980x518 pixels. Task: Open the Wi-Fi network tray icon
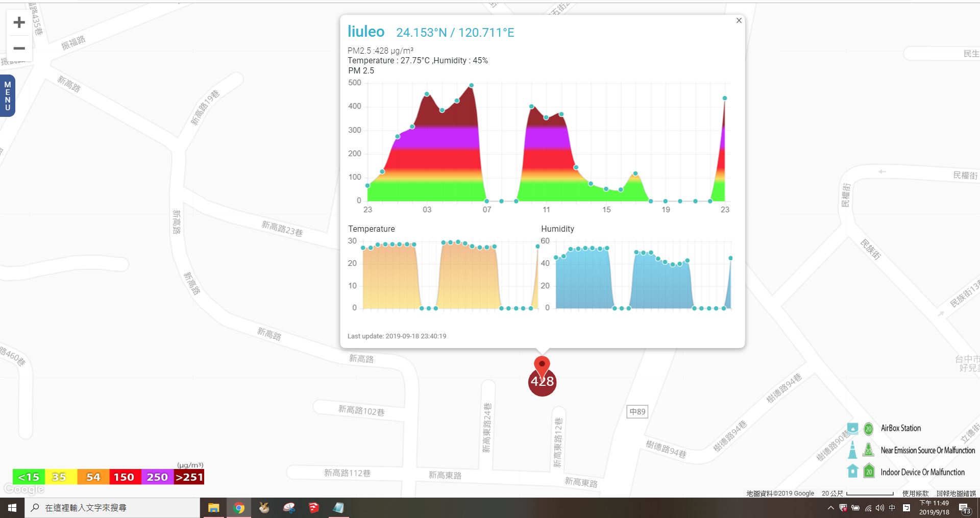click(x=868, y=508)
